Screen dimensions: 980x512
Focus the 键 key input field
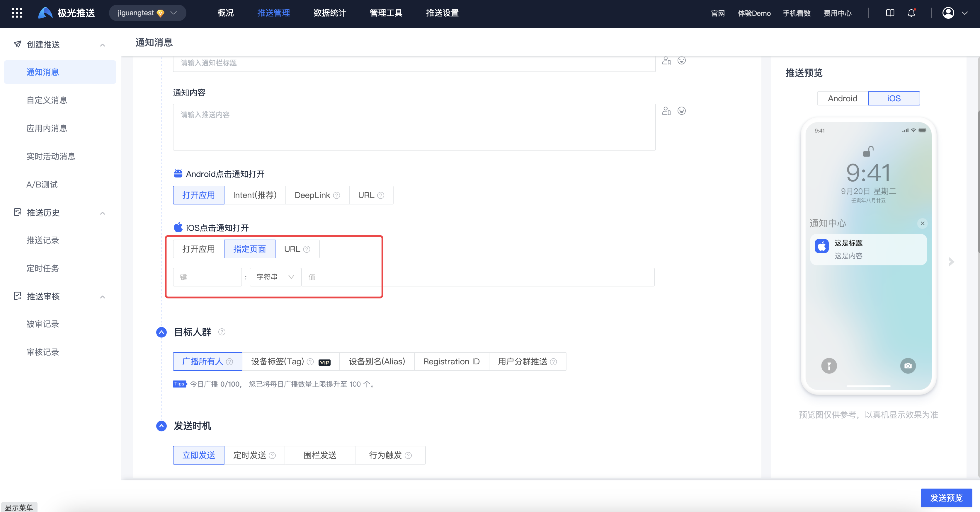(207, 277)
